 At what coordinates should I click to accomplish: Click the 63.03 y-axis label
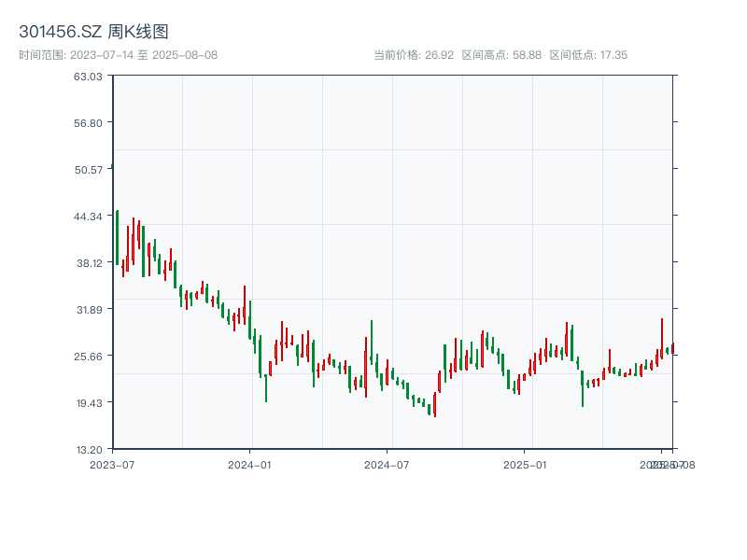88,77
